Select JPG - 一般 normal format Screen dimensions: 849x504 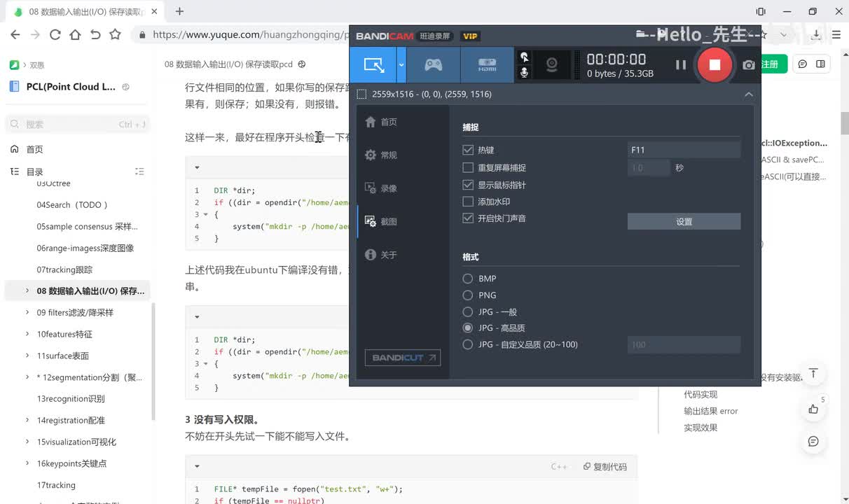tap(468, 311)
